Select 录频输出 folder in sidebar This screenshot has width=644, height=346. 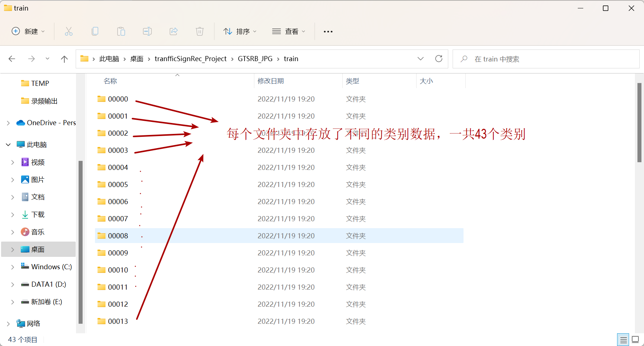(39, 101)
